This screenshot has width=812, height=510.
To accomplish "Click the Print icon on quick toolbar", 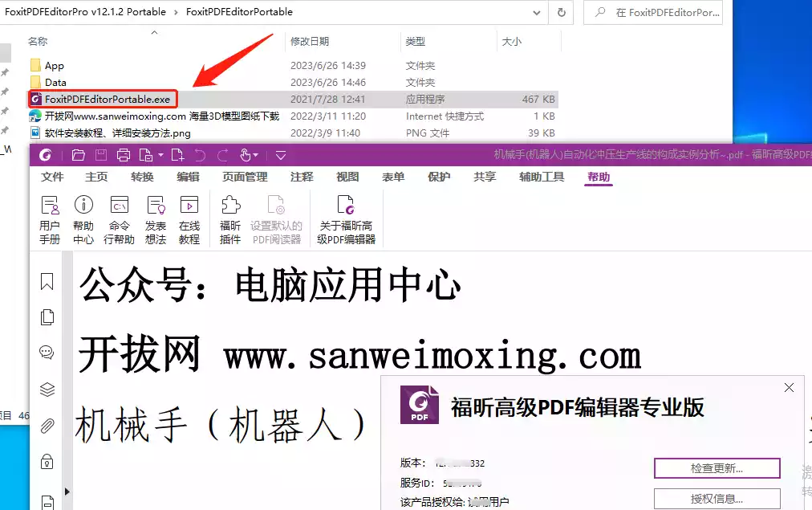I will tap(124, 155).
